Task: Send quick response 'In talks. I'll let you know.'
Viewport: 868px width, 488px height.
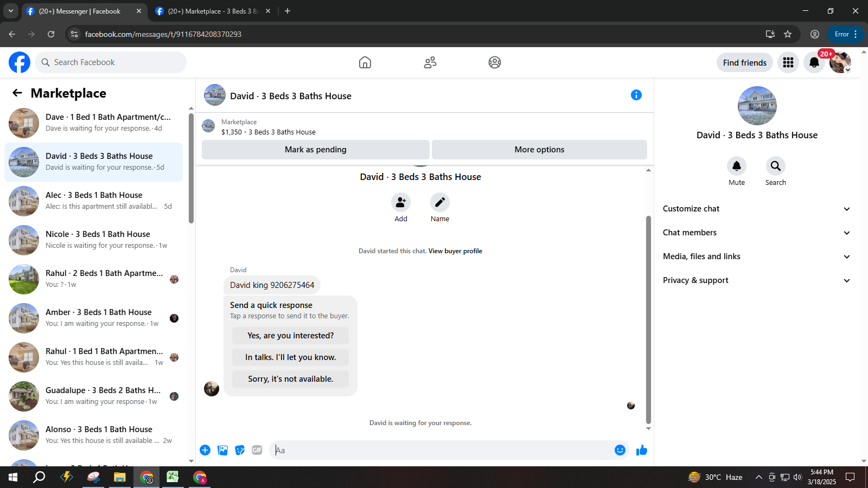Action: click(290, 357)
